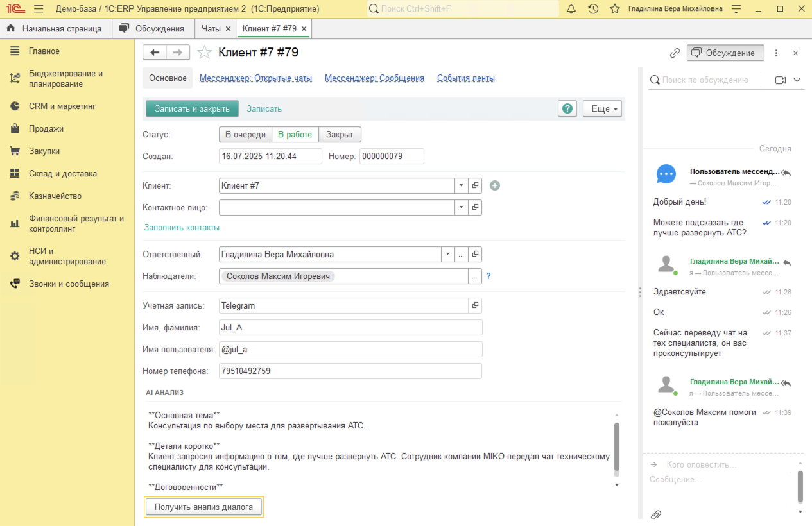Open help with green question icon
Image resolution: width=812 pixels, height=526 pixels.
click(x=567, y=108)
